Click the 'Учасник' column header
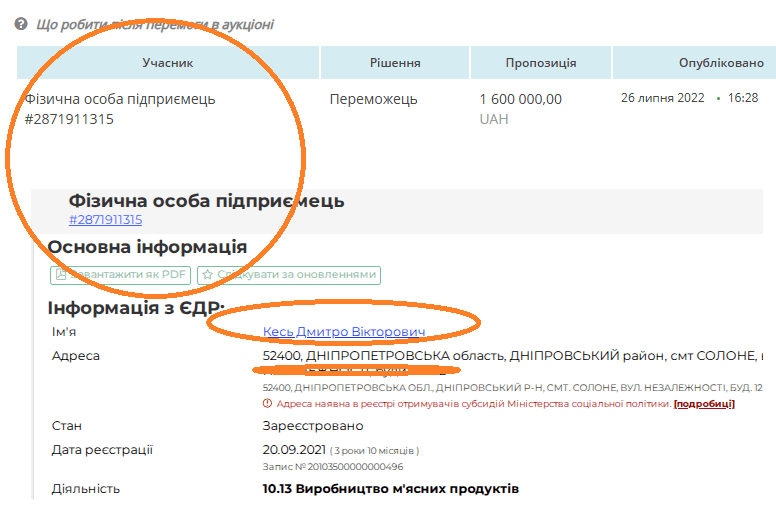This screenshot has width=776, height=515. (x=167, y=63)
